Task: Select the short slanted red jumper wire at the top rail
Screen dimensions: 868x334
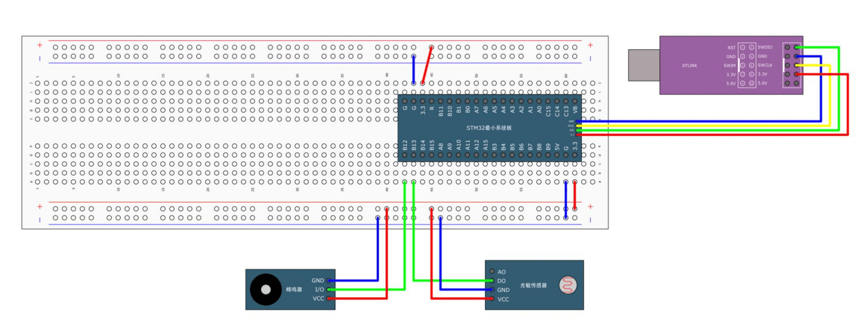Action: click(427, 65)
